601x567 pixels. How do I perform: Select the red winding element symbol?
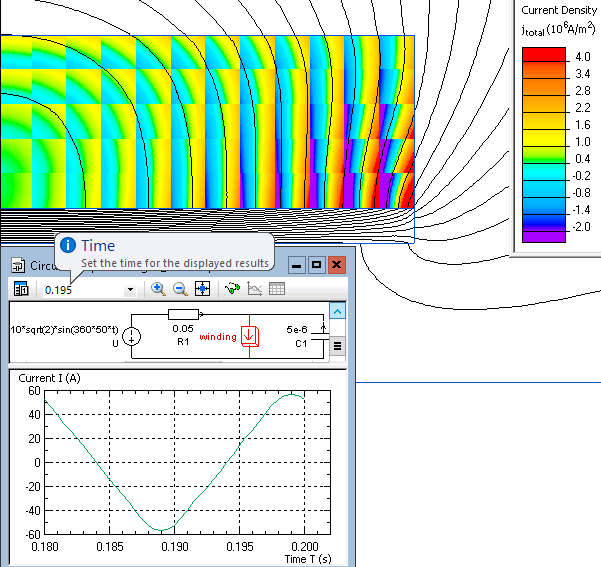pos(250,336)
